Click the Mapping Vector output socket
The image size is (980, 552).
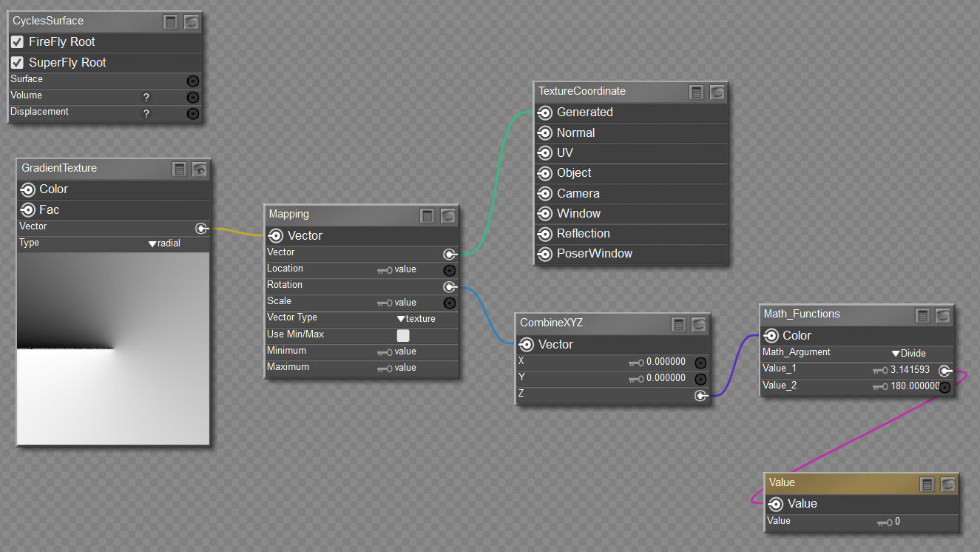click(276, 236)
